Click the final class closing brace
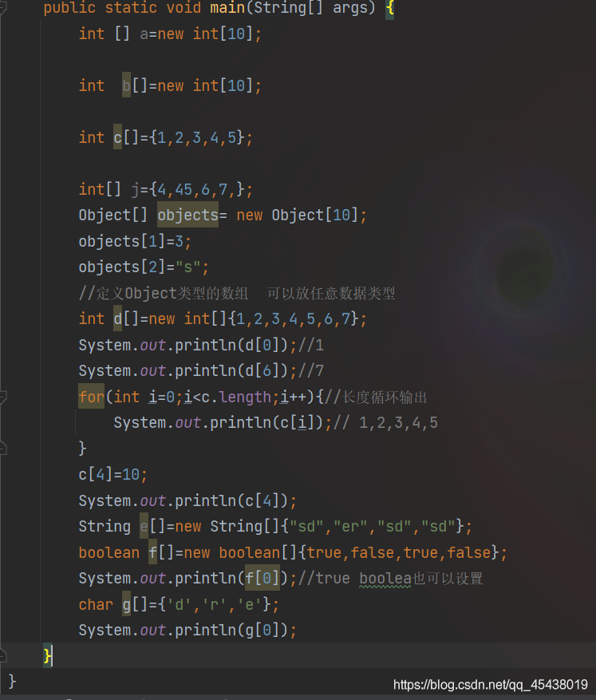 (13, 682)
